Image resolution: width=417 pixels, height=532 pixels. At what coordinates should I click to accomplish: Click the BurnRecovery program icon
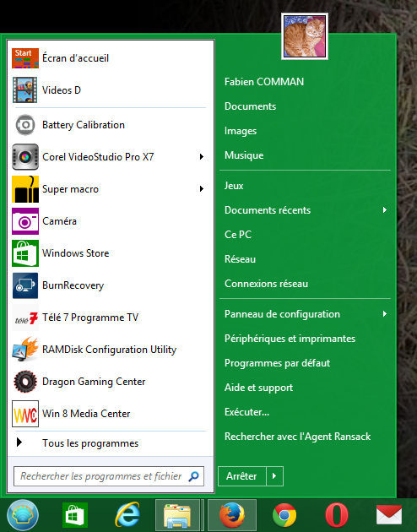[25, 285]
